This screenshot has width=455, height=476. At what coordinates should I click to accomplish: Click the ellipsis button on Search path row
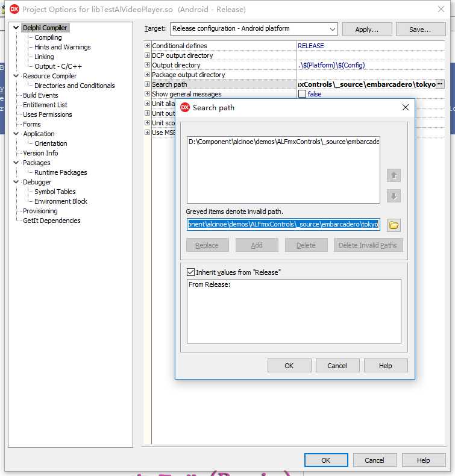pos(440,84)
